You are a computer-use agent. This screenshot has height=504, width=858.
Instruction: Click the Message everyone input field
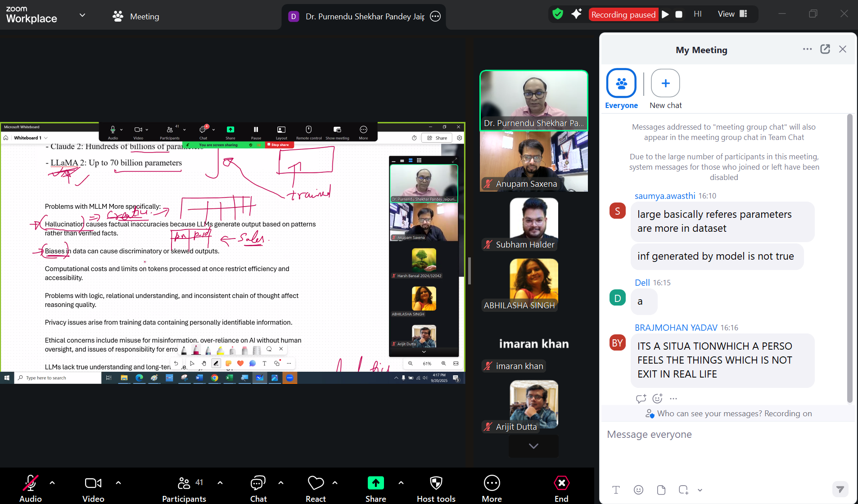pos(720,435)
